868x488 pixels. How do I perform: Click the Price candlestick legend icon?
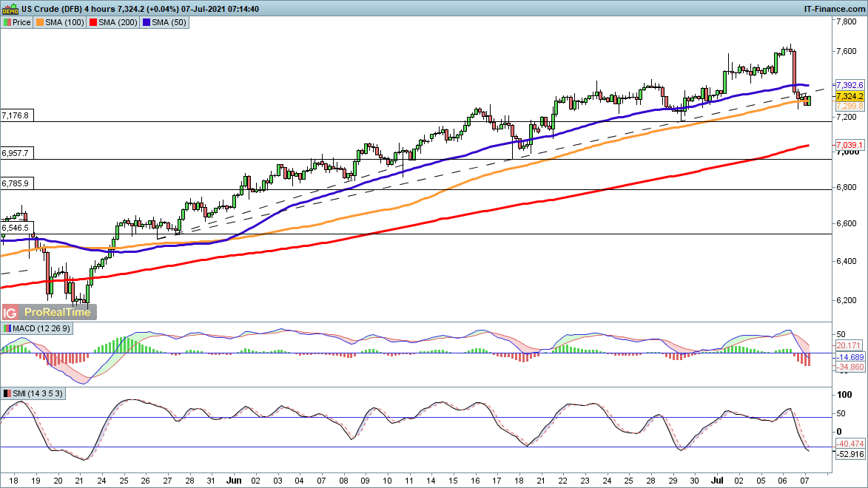[7, 23]
